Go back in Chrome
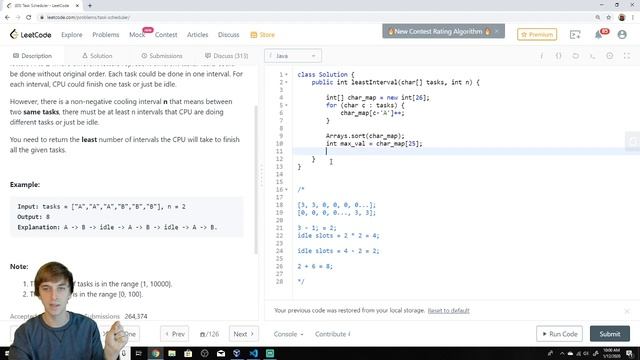This screenshot has height=360, width=640. (7, 17)
